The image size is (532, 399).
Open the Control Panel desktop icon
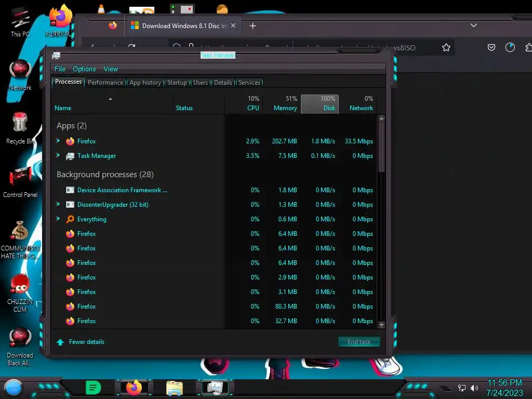(x=20, y=182)
